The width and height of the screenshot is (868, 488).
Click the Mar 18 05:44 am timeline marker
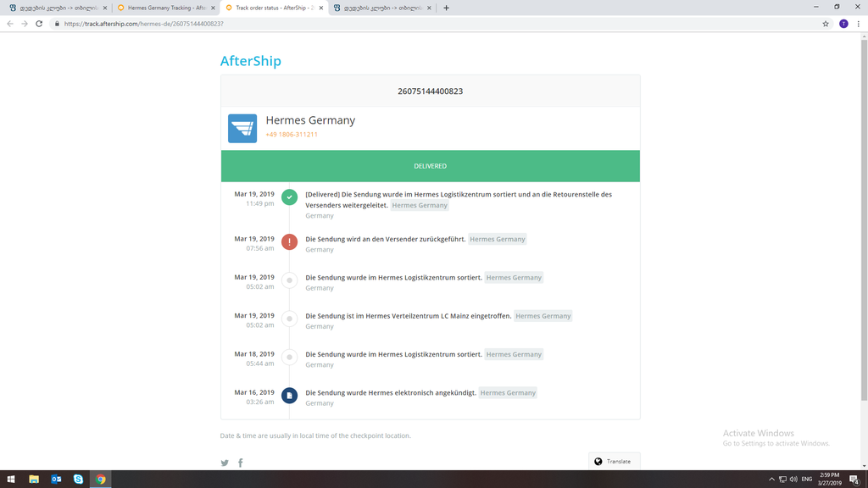click(x=290, y=357)
